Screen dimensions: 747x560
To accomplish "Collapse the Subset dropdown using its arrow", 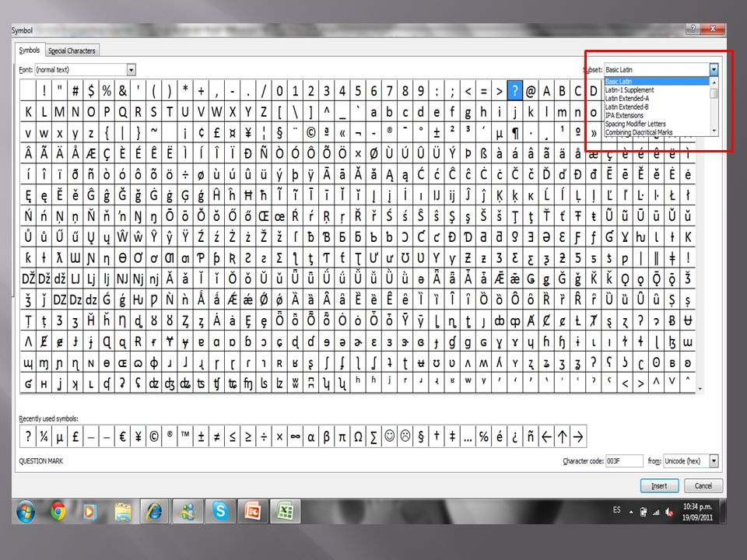I will [x=714, y=70].
